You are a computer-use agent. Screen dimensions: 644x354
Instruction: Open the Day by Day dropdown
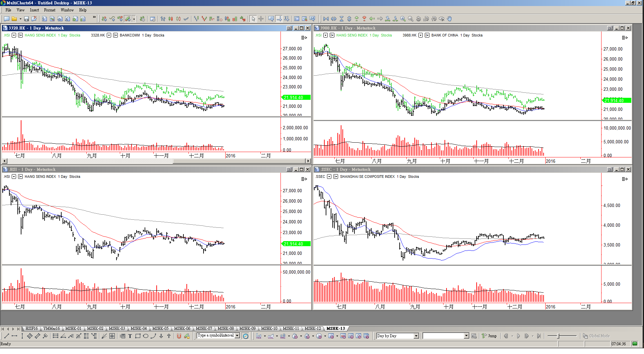(416, 336)
